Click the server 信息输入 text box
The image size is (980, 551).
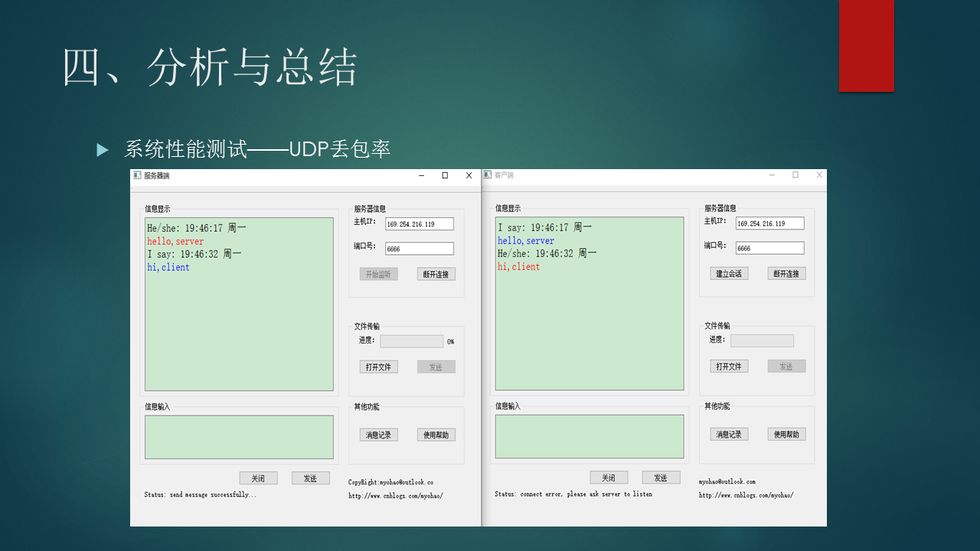click(239, 437)
